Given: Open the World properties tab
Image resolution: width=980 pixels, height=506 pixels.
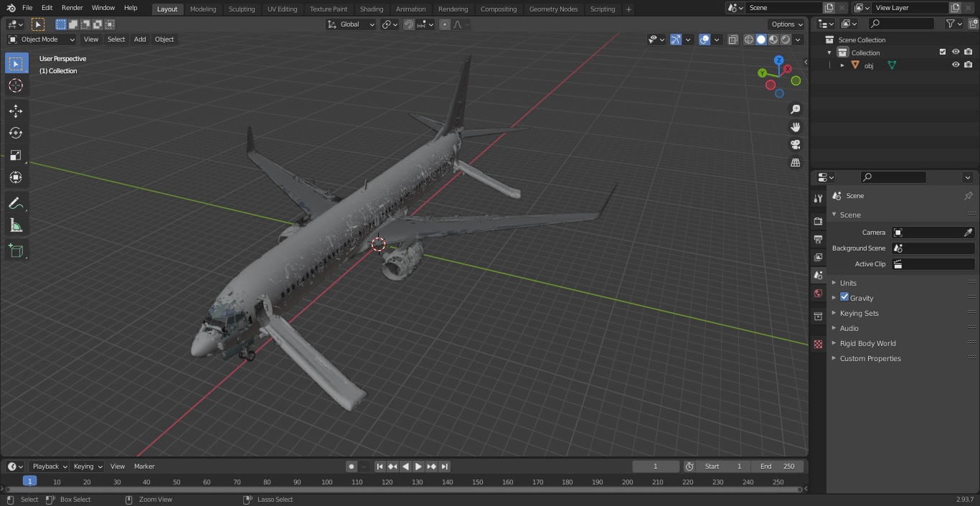Looking at the screenshot, I should click(x=818, y=293).
